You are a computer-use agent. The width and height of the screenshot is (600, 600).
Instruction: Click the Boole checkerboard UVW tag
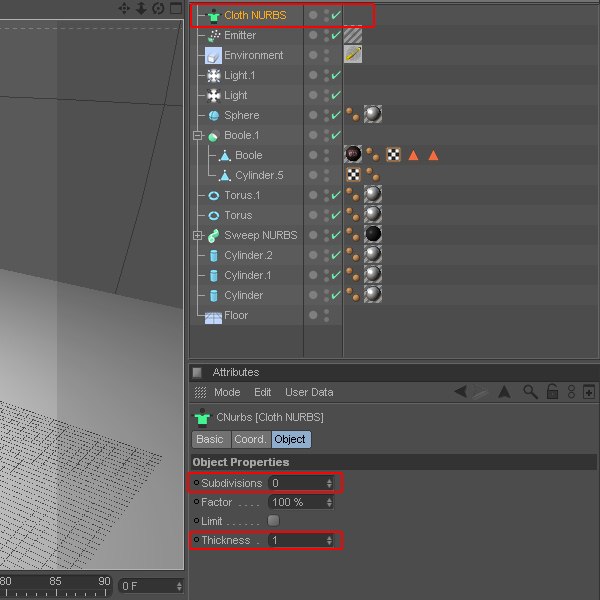tap(393, 155)
